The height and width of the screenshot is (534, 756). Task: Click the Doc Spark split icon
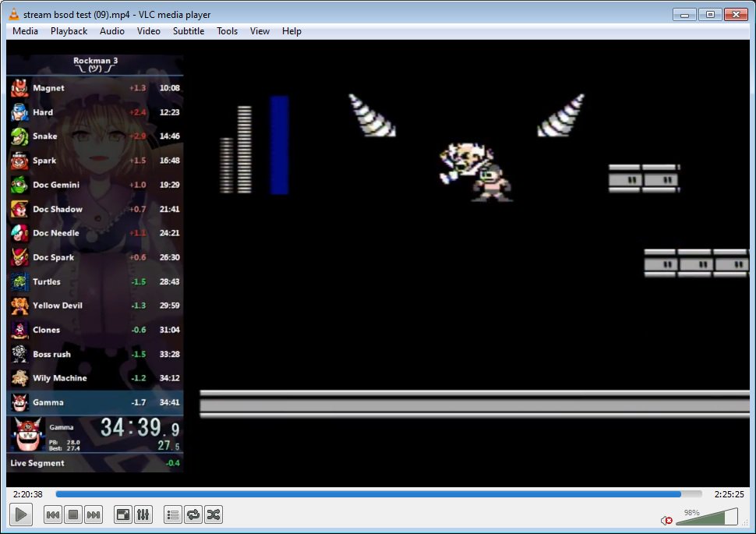pos(19,257)
